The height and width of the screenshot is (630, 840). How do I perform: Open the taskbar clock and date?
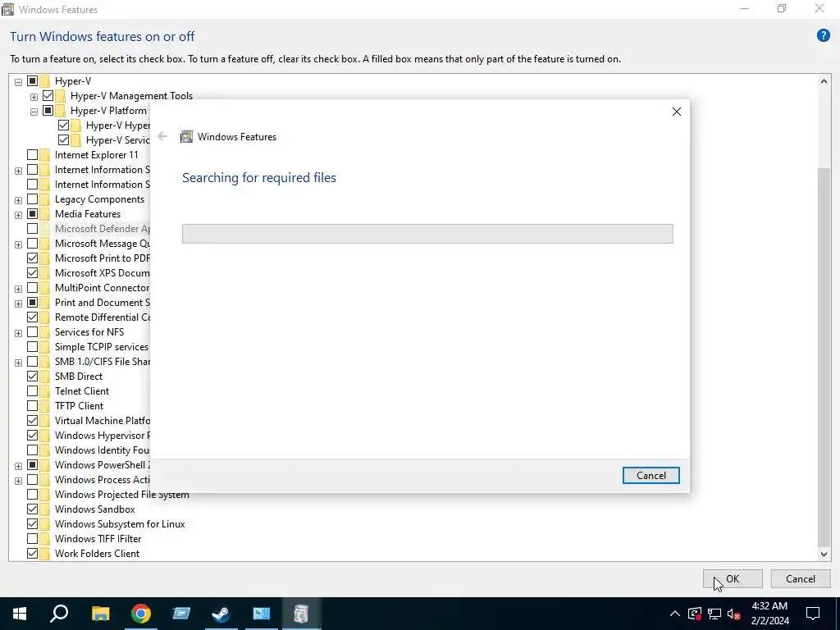pyautogui.click(x=769, y=614)
